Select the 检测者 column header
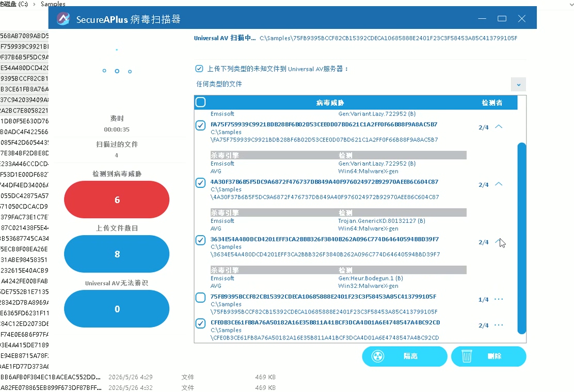Image resolution: width=574 pixels, height=392 pixels. click(x=492, y=103)
